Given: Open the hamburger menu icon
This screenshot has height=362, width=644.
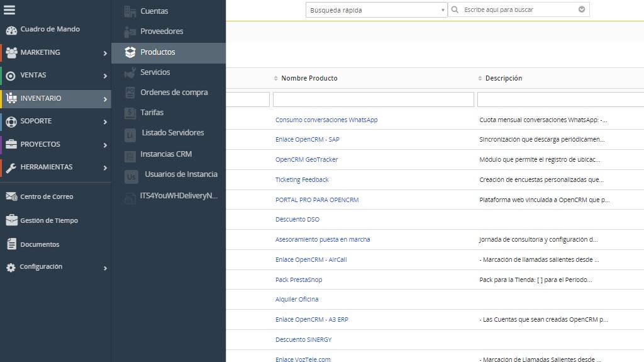Looking at the screenshot, I should pos(9,10).
